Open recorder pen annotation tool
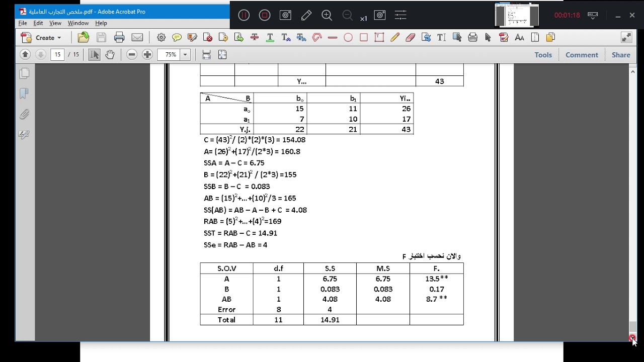This screenshot has width=644, height=362. click(306, 15)
